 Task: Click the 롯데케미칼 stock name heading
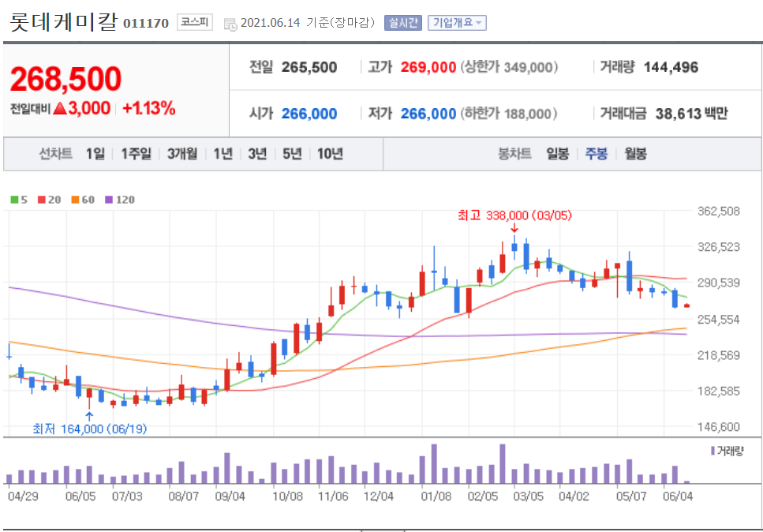63,22
